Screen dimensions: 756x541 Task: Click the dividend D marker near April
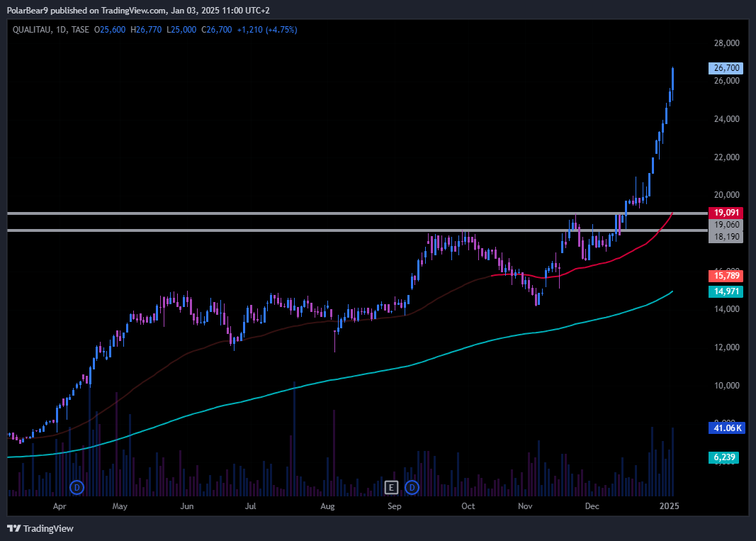pos(78,487)
